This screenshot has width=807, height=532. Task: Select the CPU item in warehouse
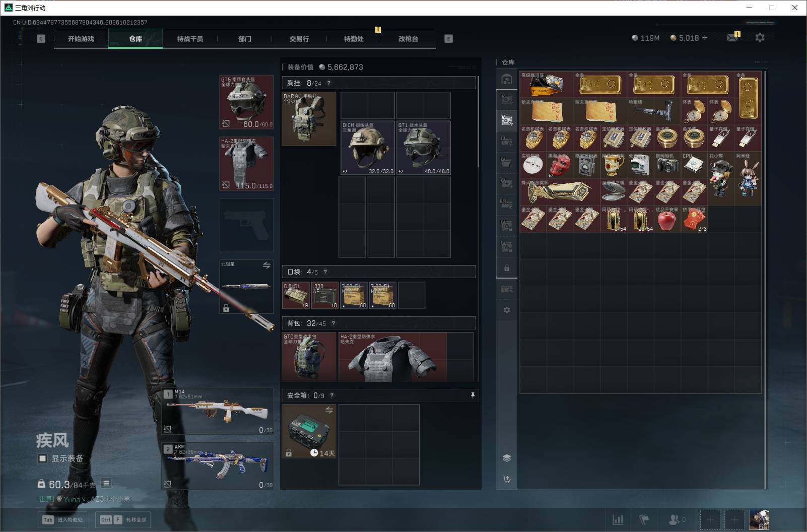click(694, 165)
